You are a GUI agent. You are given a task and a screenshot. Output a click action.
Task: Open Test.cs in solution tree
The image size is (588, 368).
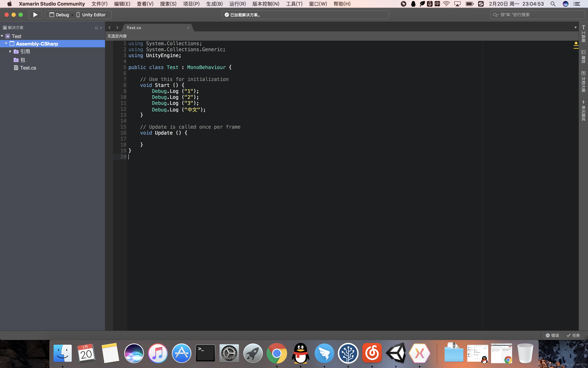(25, 68)
